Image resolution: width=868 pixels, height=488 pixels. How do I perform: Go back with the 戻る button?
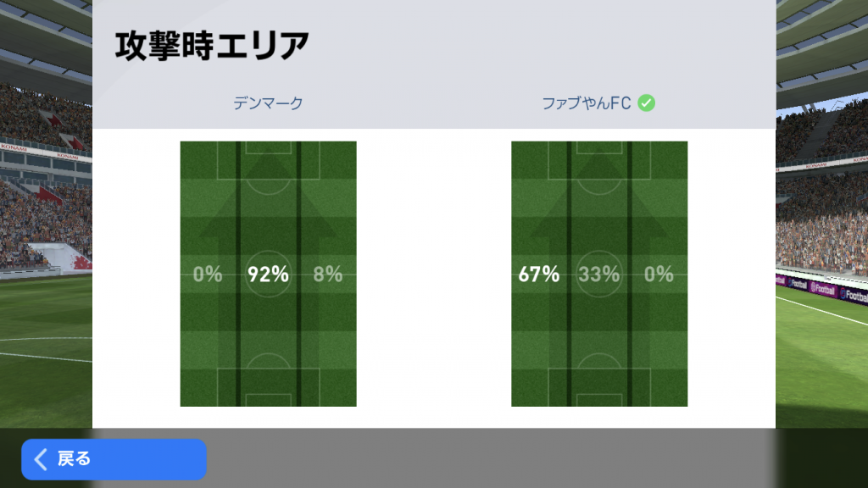coord(114,459)
